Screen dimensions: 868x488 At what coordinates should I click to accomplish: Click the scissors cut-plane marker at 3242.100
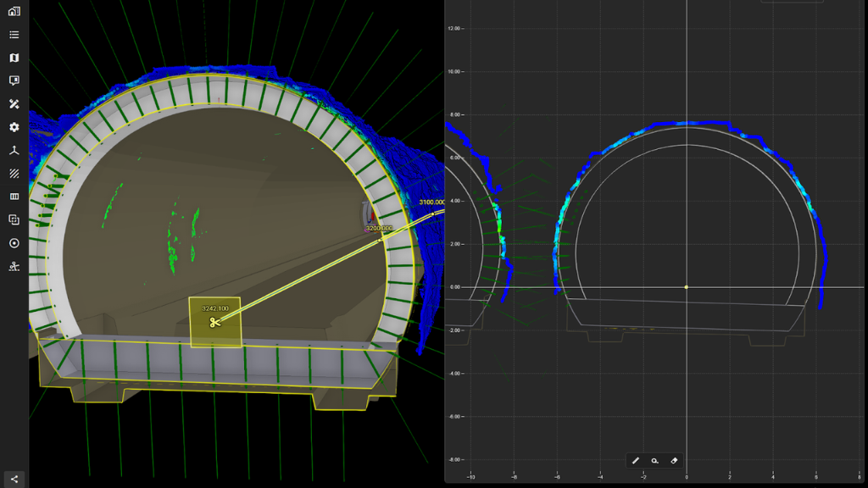(214, 322)
